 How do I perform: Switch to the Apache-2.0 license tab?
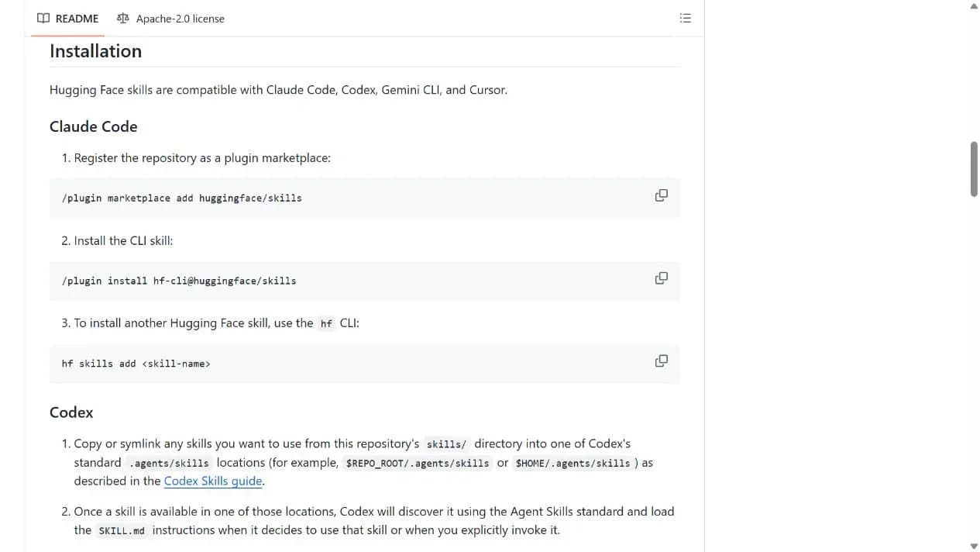170,18
